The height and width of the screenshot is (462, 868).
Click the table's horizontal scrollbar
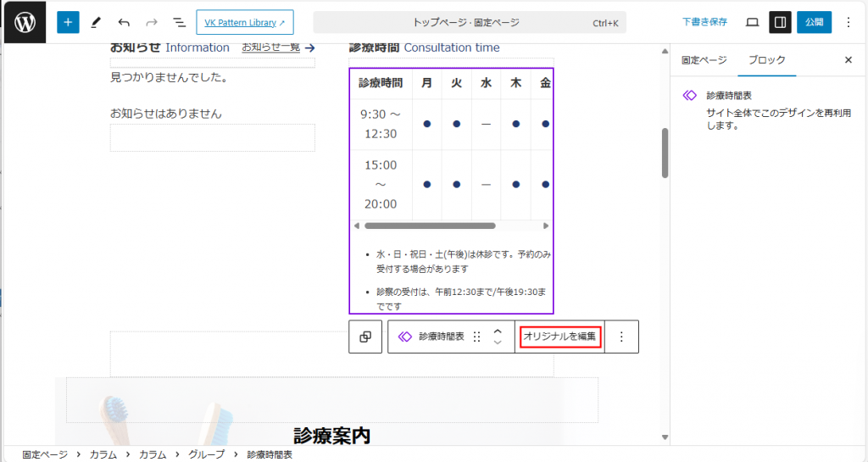tap(430, 225)
